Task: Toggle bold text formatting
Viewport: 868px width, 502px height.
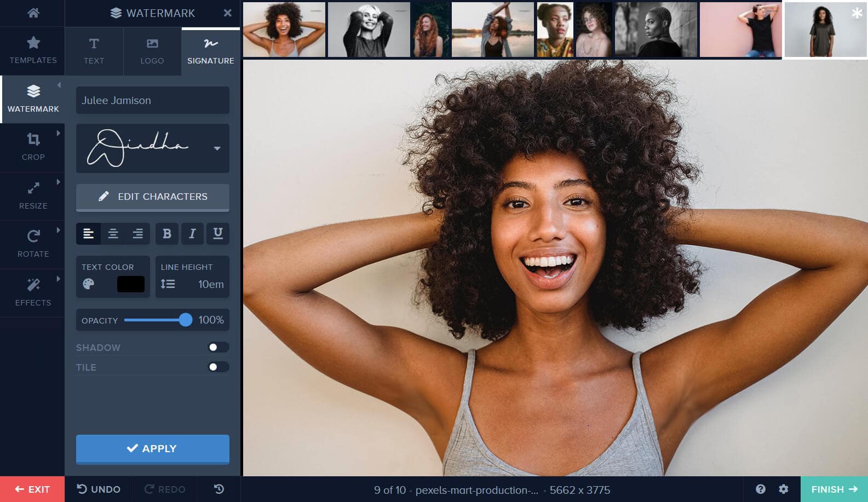Action: pyautogui.click(x=167, y=234)
